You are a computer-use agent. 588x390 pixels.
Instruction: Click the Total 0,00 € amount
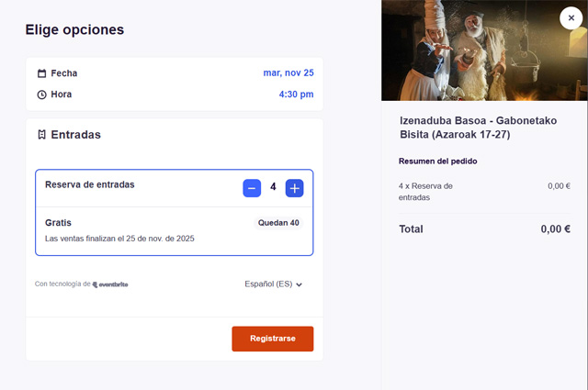tap(555, 229)
